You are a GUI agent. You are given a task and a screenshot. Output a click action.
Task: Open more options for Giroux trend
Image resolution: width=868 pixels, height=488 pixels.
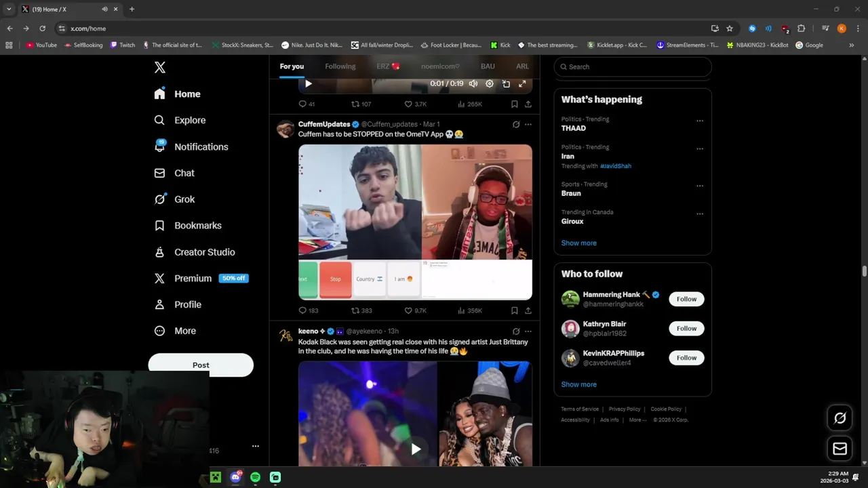(700, 213)
